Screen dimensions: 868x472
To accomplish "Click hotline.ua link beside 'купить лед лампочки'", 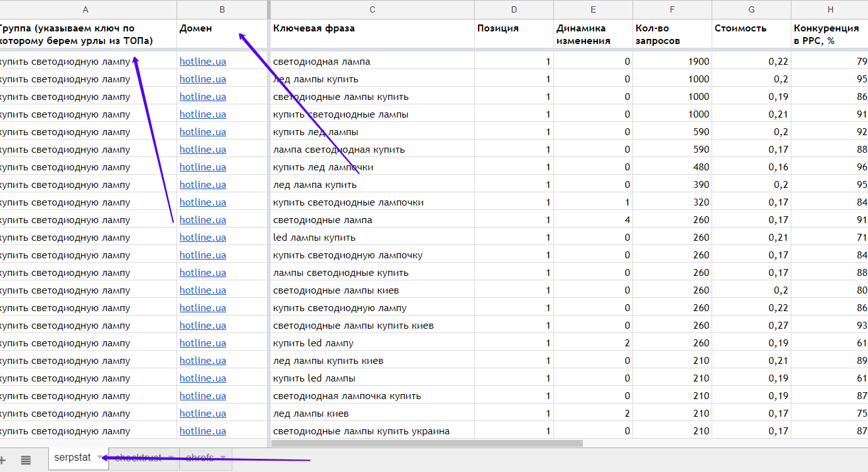I will (202, 167).
